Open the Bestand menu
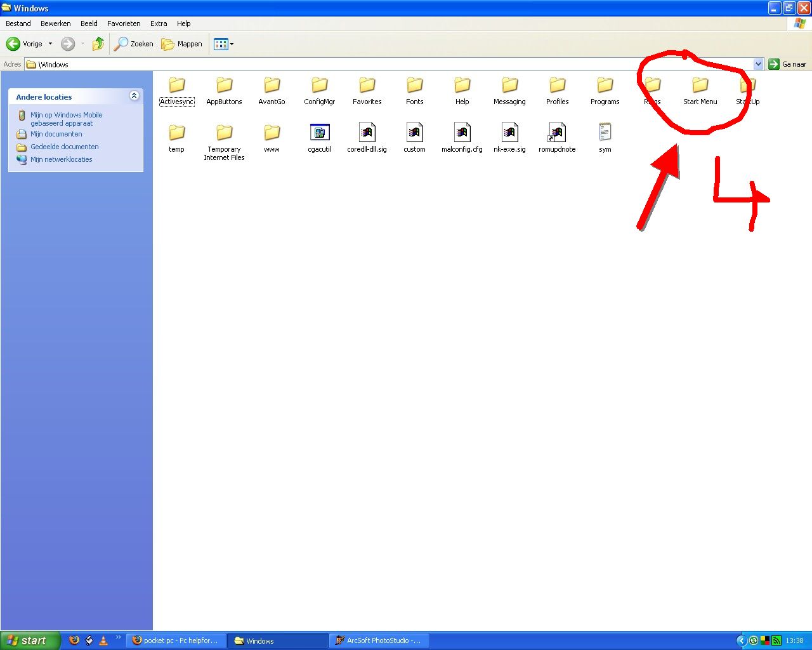 tap(18, 23)
